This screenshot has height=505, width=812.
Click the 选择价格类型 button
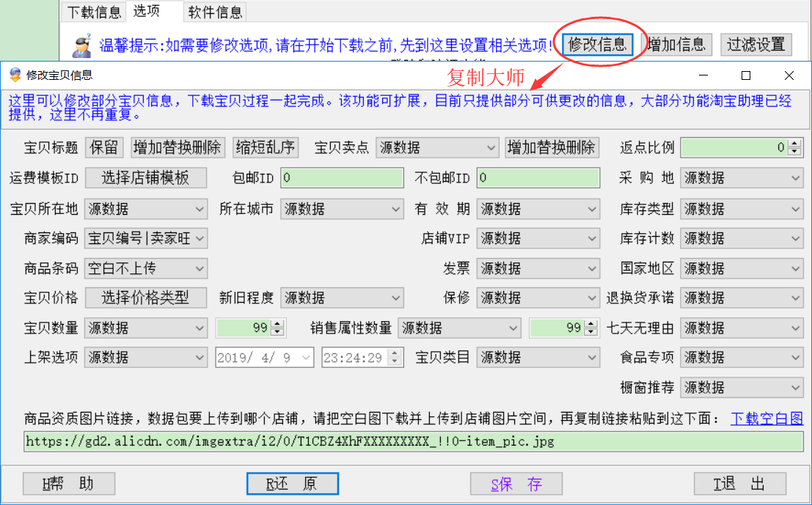145,298
